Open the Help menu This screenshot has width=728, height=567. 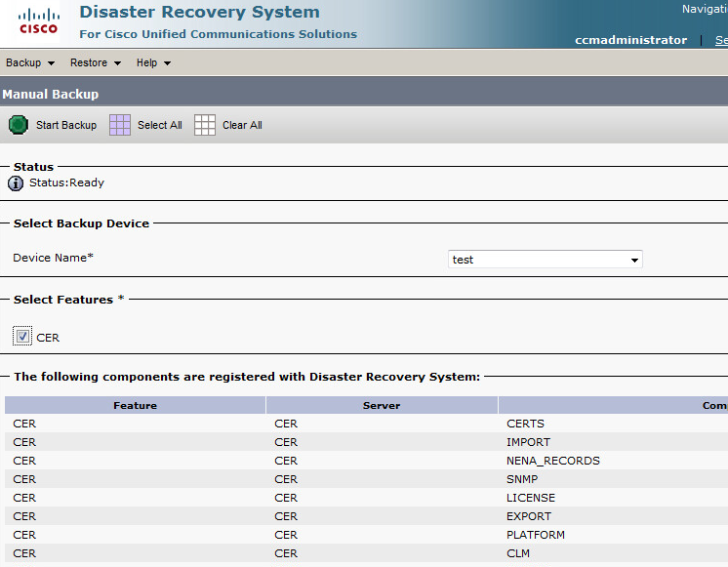click(x=153, y=62)
